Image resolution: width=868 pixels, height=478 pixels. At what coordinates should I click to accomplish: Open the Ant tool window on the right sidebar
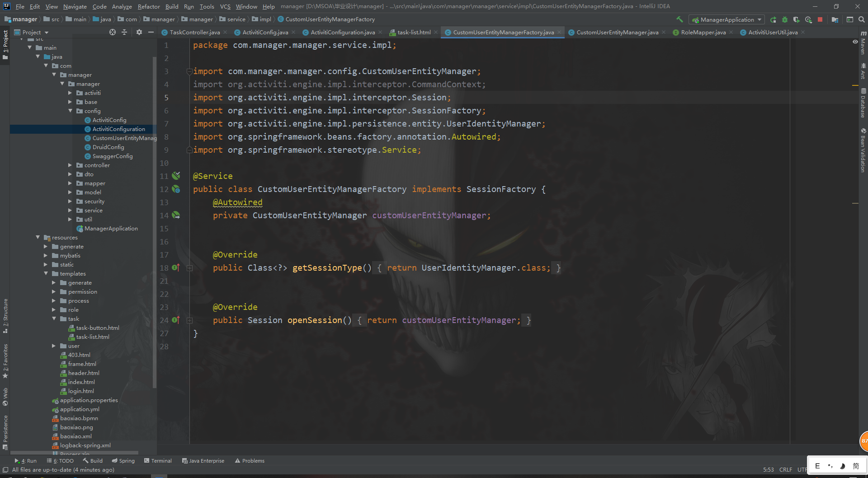tap(863, 71)
